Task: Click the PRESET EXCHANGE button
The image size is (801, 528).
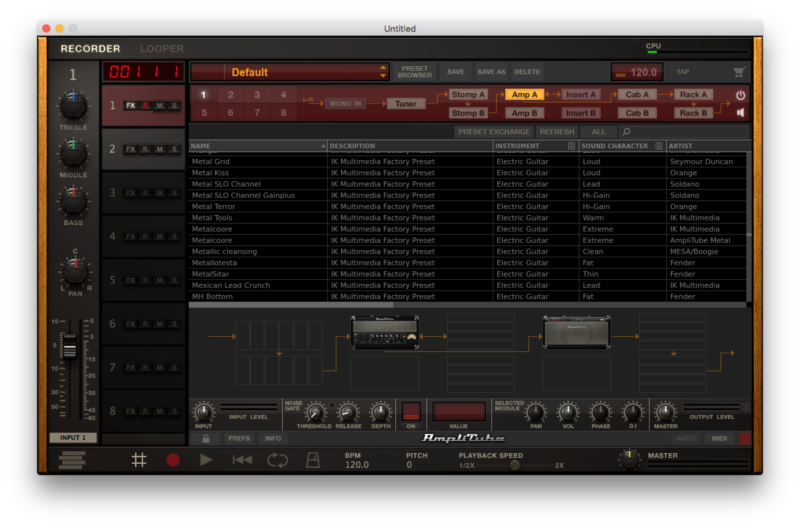Action: tap(494, 132)
